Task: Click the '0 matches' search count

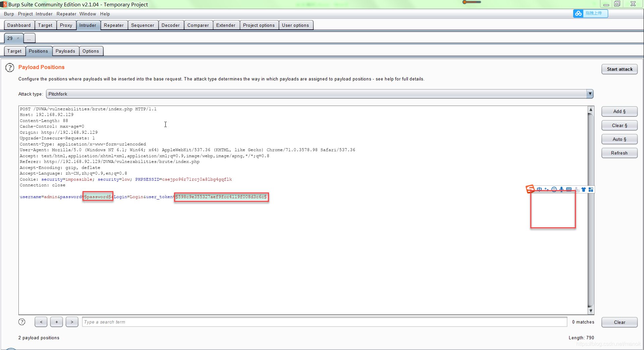Action: [x=583, y=322]
